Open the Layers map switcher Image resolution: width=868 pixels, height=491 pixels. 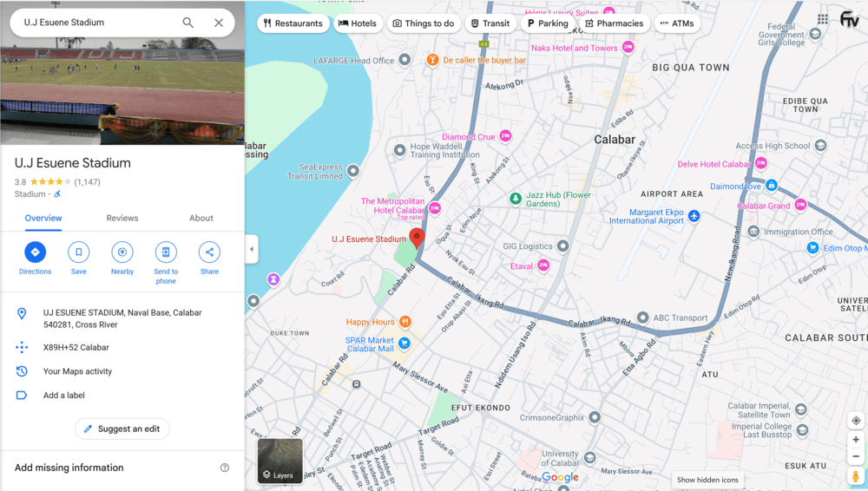point(280,462)
